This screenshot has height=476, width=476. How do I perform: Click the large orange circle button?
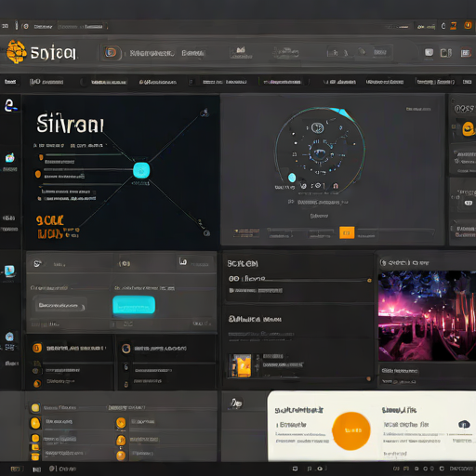[351, 430]
